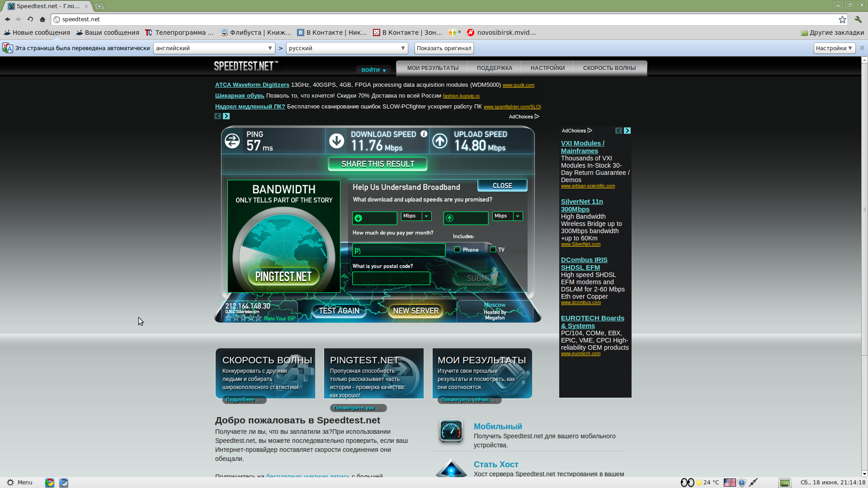Click the monthly payment input field

tap(399, 250)
